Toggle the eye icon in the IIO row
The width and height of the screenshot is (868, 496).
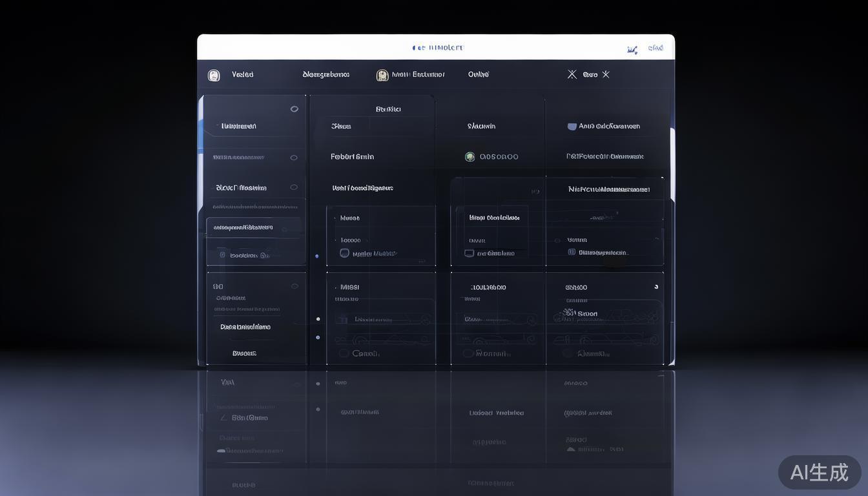coord(294,286)
